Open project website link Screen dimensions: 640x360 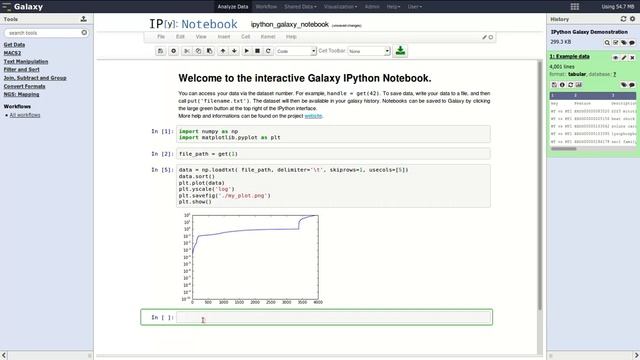pos(313,116)
